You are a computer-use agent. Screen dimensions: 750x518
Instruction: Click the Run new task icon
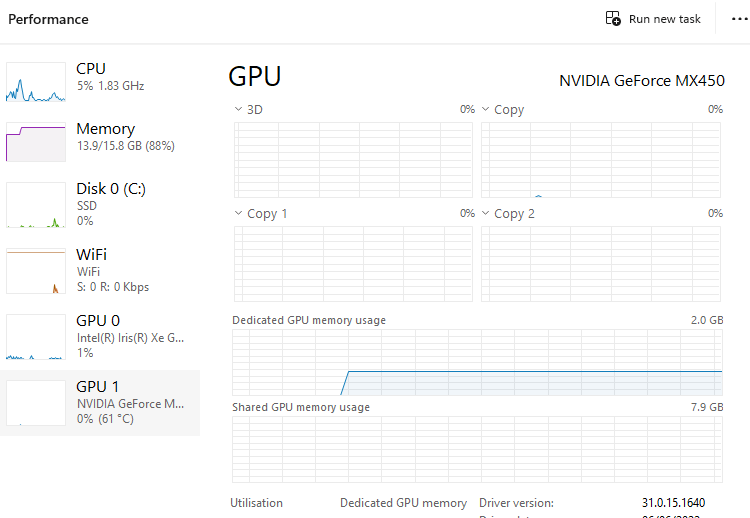(x=614, y=19)
